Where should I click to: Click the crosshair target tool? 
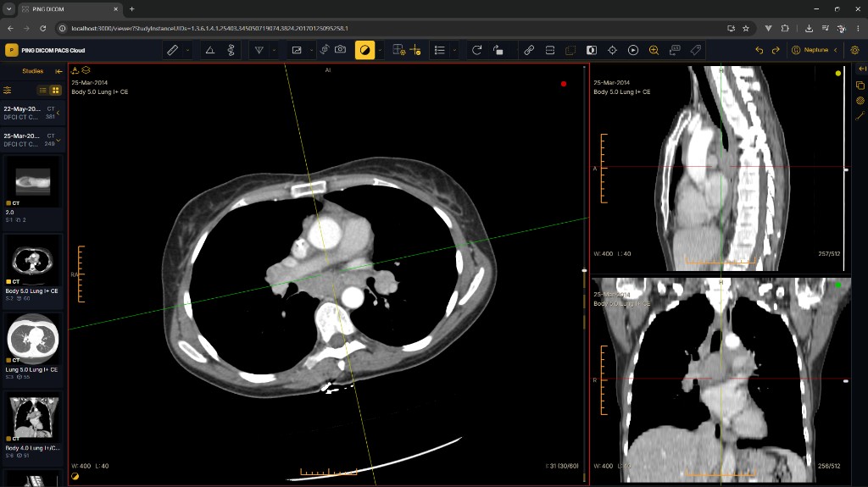[612, 50]
